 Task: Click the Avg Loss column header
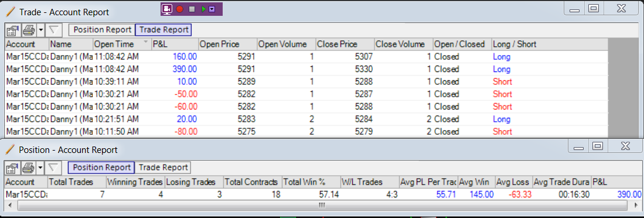pos(513,182)
